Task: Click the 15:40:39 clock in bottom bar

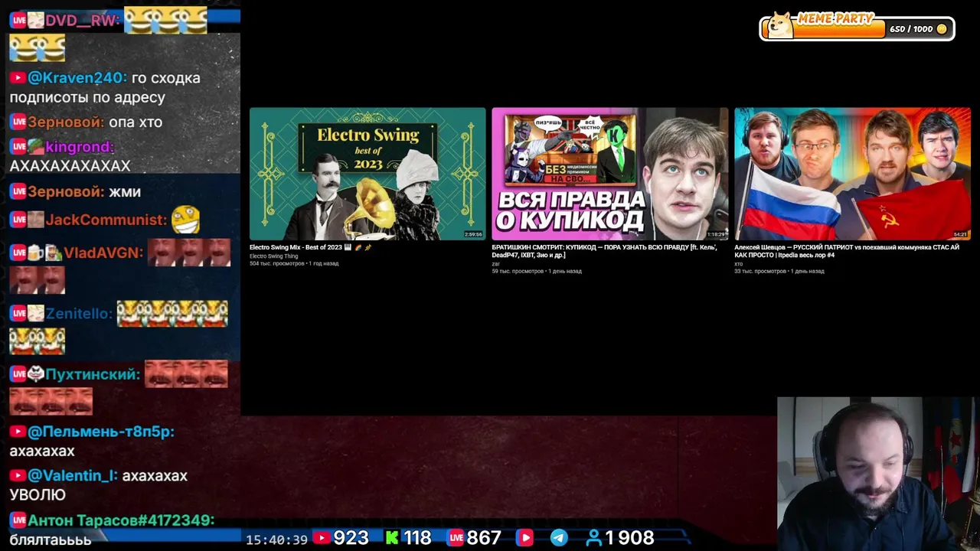Action: pyautogui.click(x=276, y=540)
